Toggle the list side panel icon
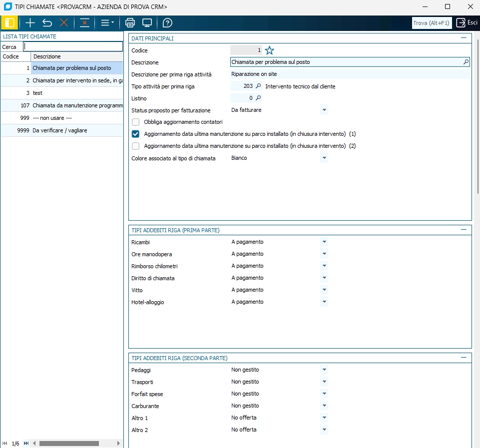 (x=9, y=23)
